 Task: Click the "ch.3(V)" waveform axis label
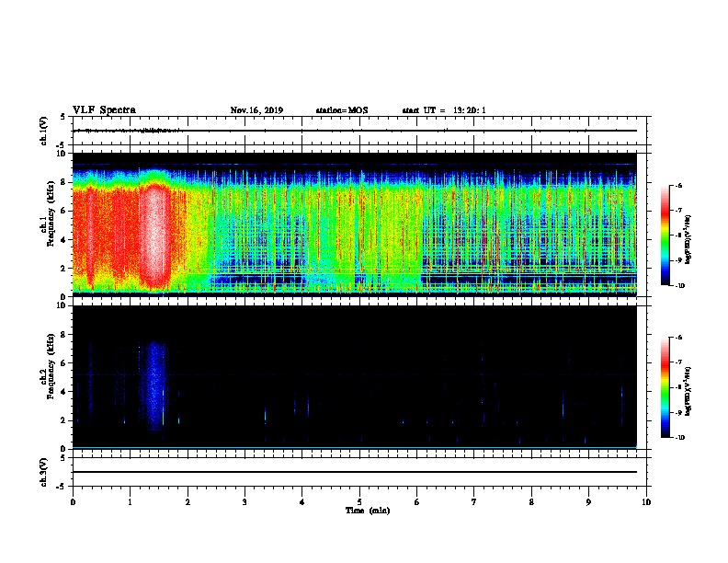click(44, 473)
